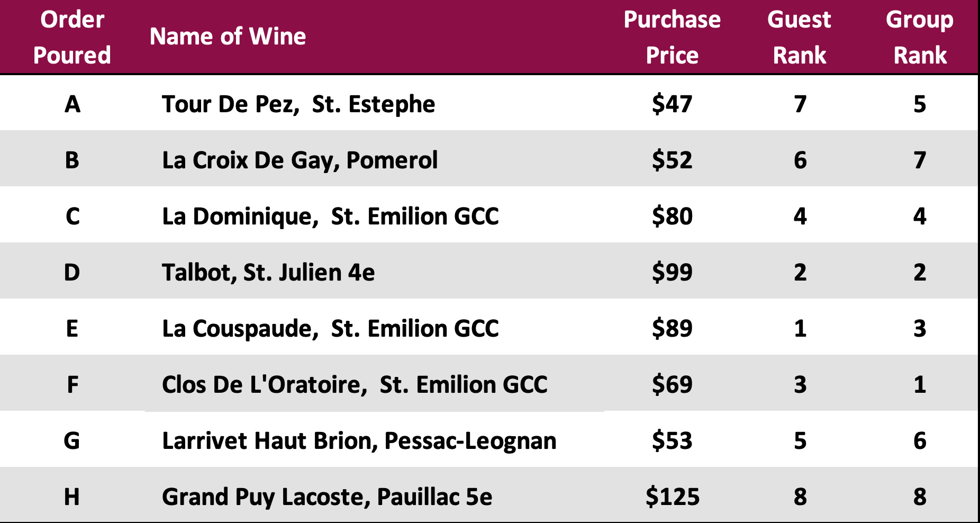
Task: Select the $80 price for La Dominique
Action: 672,216
